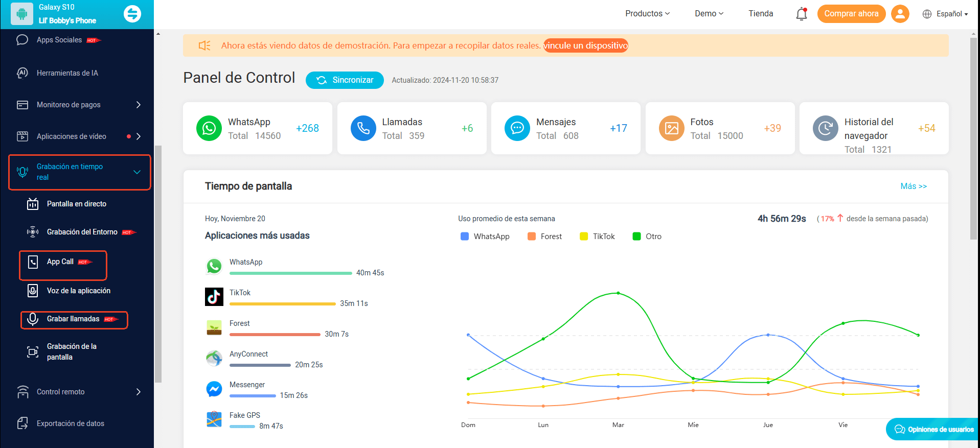Expand Aplicaciones de vídeo chevron

[x=138, y=136]
